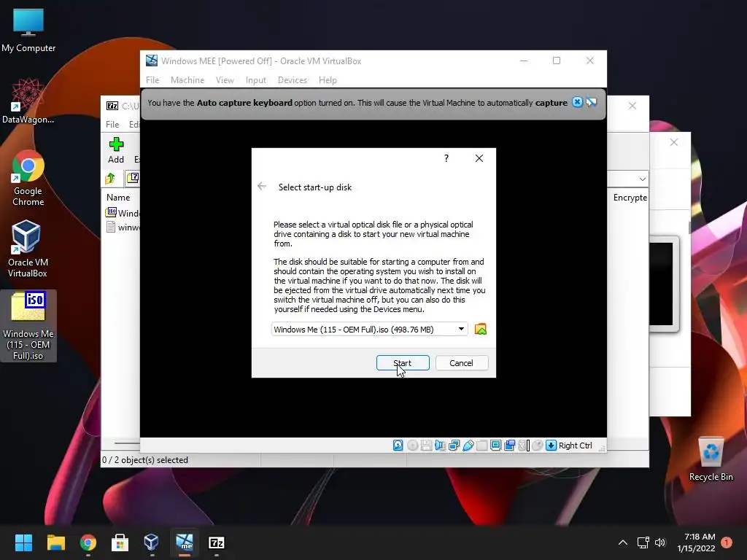Click the Start button in the dialog
Viewport: 747px width, 560px height.
403,363
